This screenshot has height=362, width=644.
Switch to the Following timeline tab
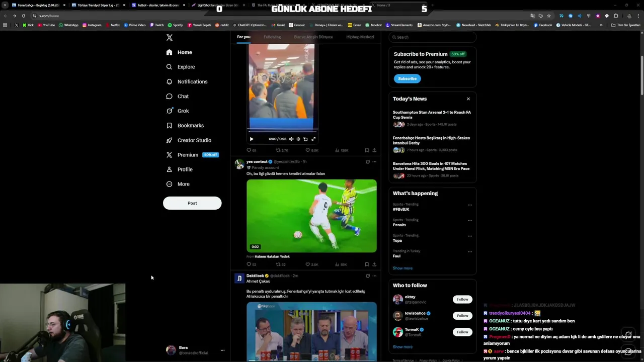click(272, 37)
